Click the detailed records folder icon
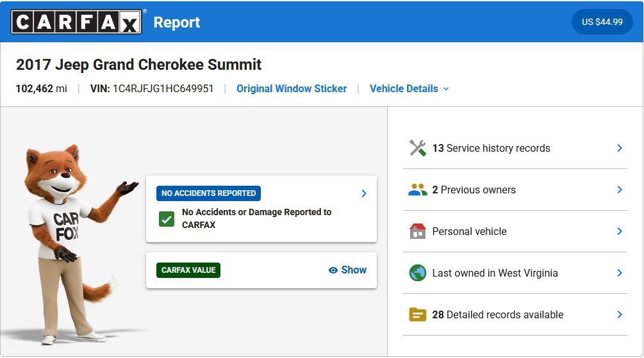The height and width of the screenshot is (358, 644). 418,314
